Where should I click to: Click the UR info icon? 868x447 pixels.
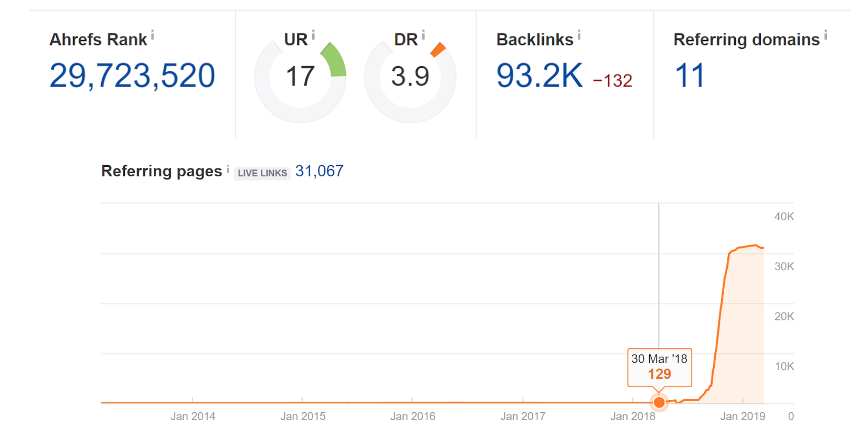pyautogui.click(x=313, y=35)
